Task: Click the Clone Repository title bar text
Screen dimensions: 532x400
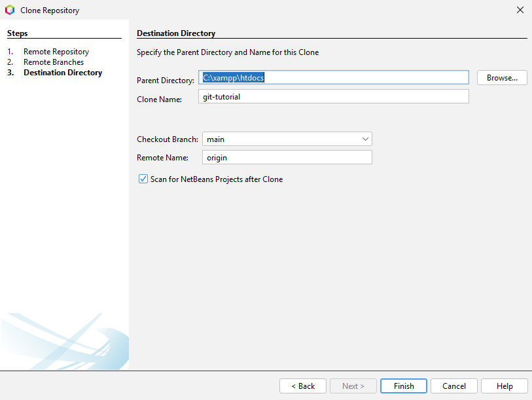Action: (50, 10)
